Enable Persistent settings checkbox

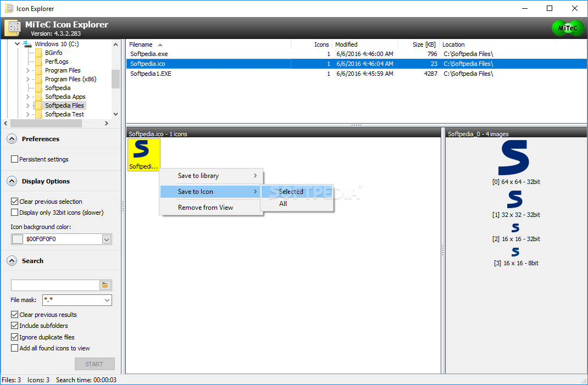point(15,159)
